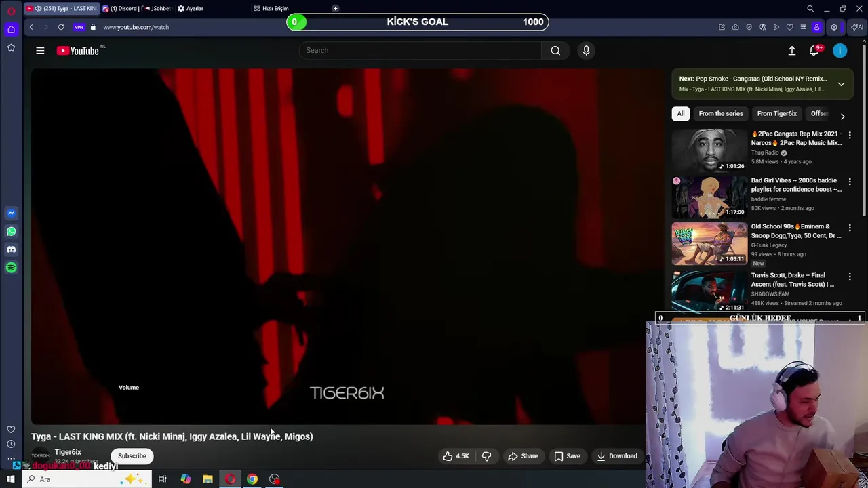Go to the YouTube home logo
Screen dimensions: 868x488
(78, 50)
